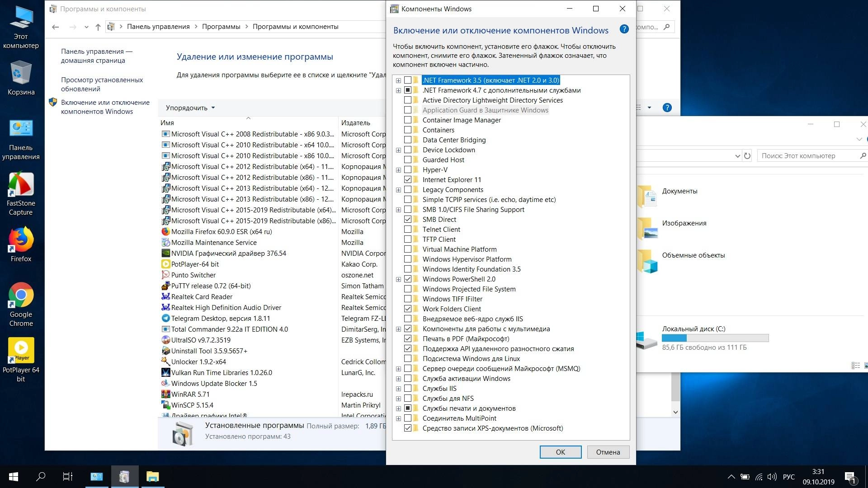Screen dimensions: 868x488
Task: Select Container Image Manager component row
Action: click(x=461, y=120)
